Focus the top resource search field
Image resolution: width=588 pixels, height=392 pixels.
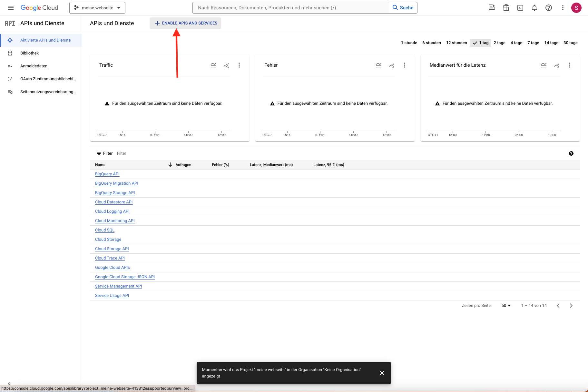coord(291,8)
